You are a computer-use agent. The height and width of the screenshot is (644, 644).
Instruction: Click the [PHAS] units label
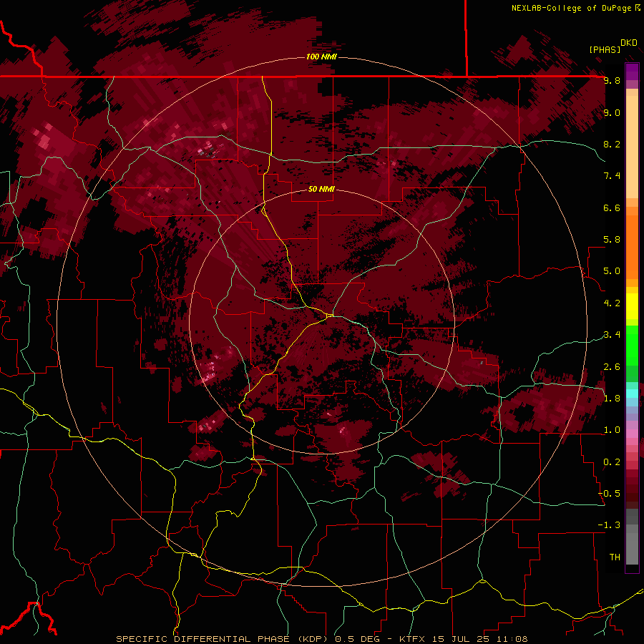click(x=605, y=49)
